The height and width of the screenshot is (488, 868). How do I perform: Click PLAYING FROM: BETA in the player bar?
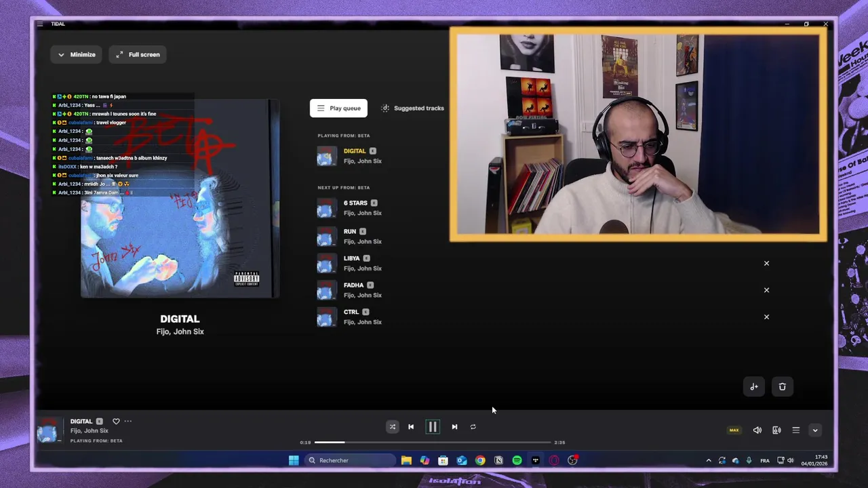tap(96, 441)
